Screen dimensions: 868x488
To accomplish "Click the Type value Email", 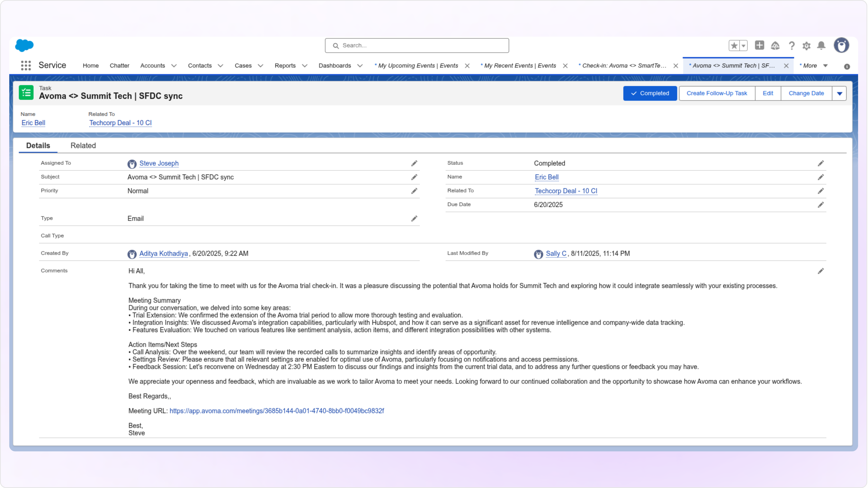I will click(135, 218).
